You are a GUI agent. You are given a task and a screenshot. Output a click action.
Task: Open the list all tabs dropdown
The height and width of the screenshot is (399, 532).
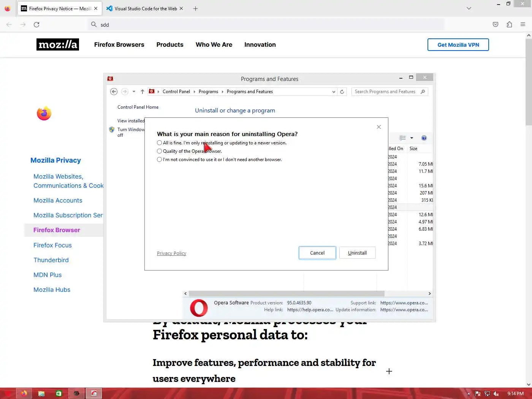click(469, 8)
